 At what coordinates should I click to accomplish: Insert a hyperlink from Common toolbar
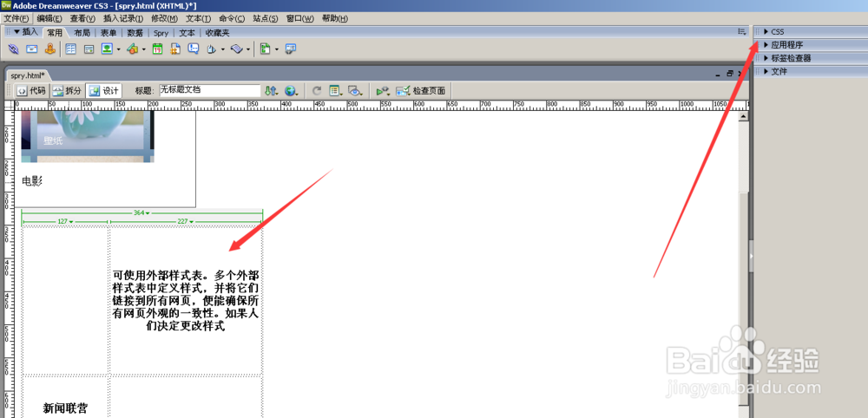[14, 49]
